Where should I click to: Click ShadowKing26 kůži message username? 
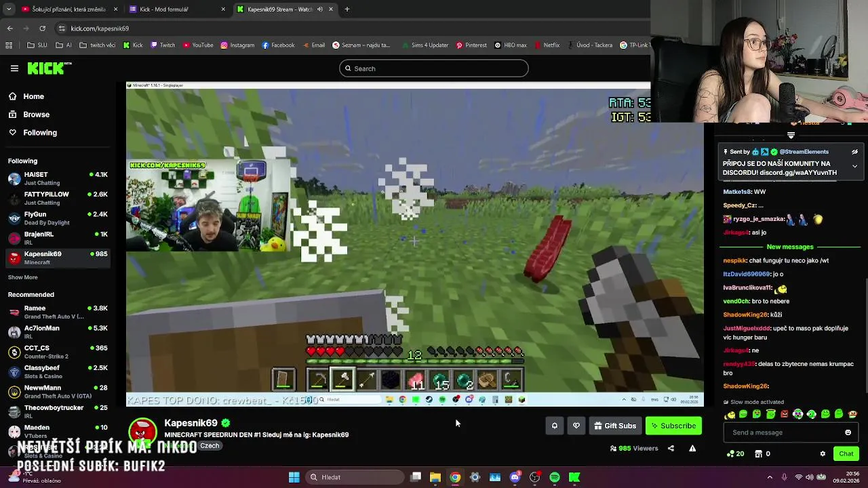745,314
